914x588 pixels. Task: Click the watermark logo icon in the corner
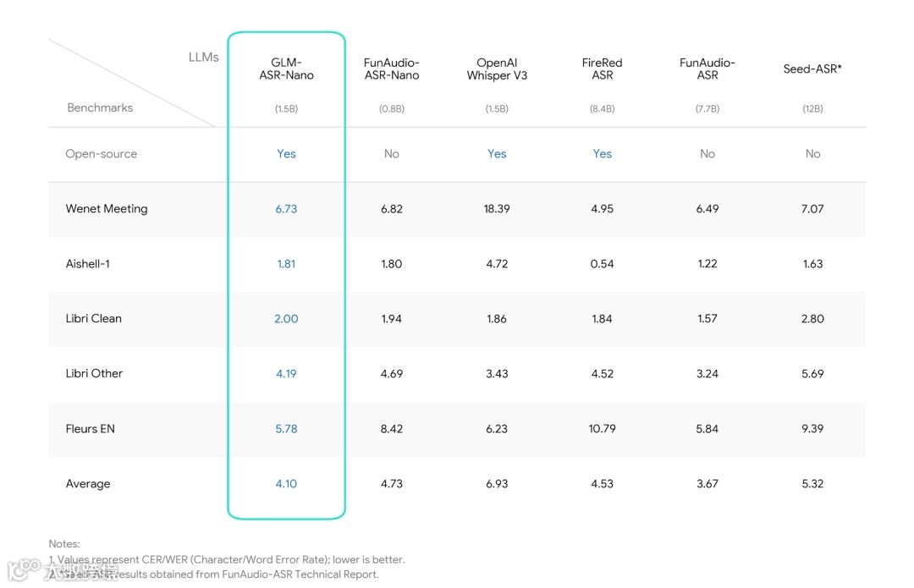[x=24, y=569]
